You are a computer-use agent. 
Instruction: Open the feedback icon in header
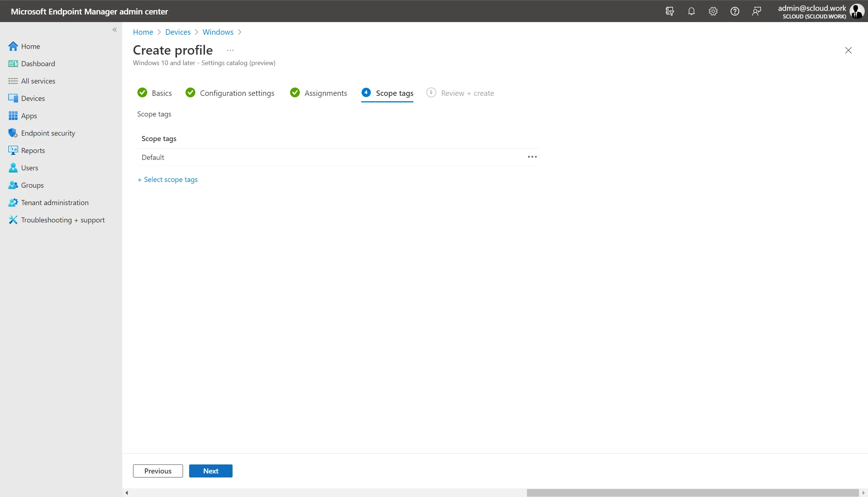pyautogui.click(x=756, y=11)
